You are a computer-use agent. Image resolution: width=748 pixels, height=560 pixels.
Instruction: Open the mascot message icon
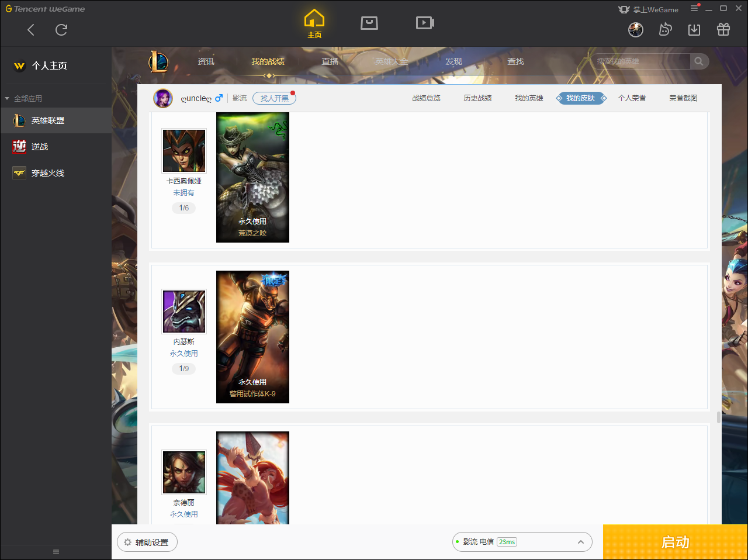pos(665,30)
